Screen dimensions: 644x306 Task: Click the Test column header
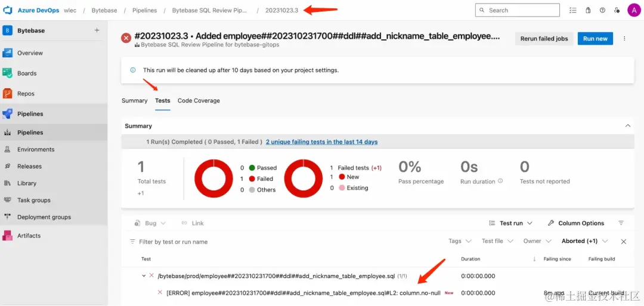(x=146, y=259)
